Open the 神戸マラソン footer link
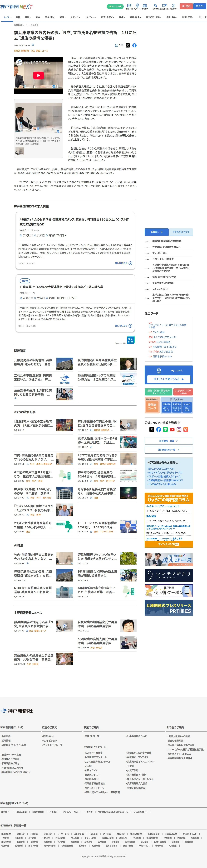 (x=90, y=770)
